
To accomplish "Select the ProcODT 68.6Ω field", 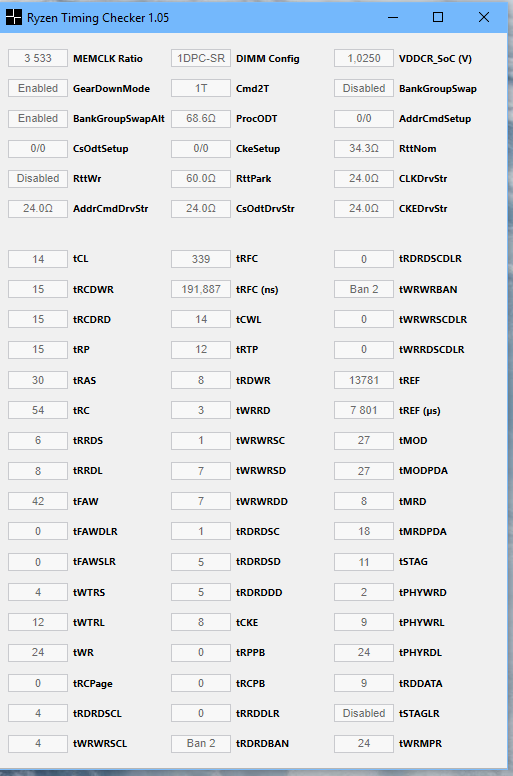I will 201,118.
